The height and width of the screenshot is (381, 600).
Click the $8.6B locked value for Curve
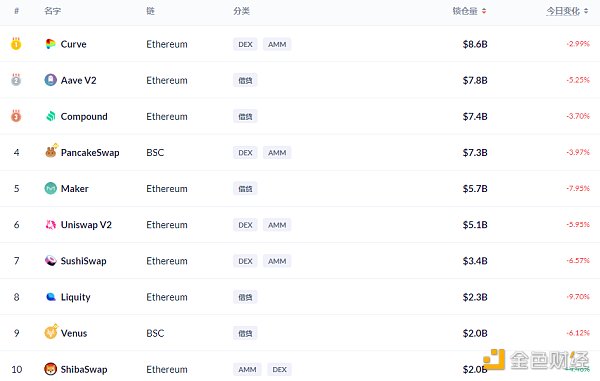tap(475, 44)
